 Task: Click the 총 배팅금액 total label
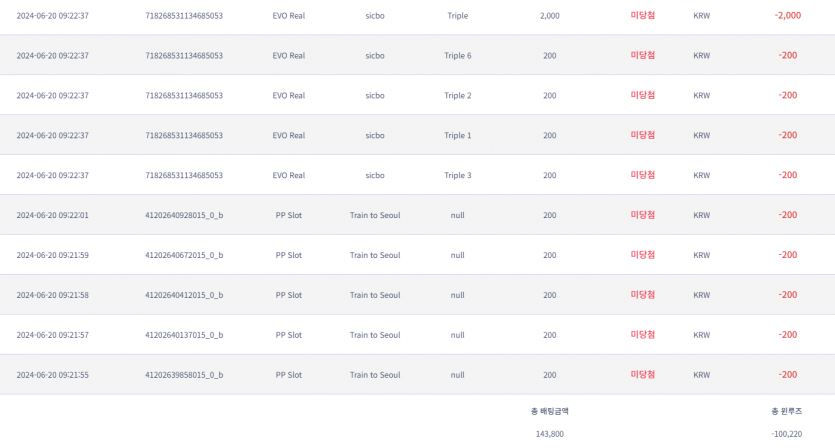pos(550,411)
